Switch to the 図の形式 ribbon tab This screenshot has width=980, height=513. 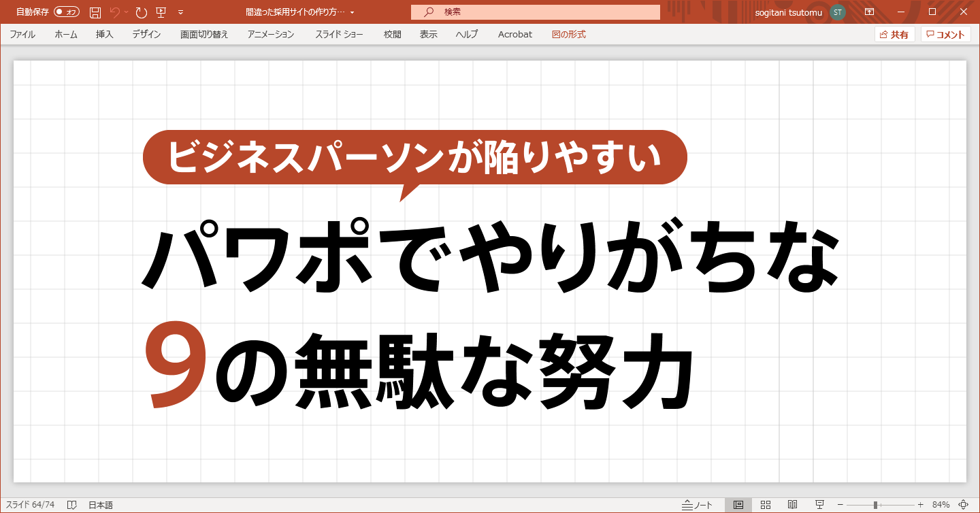coord(569,35)
